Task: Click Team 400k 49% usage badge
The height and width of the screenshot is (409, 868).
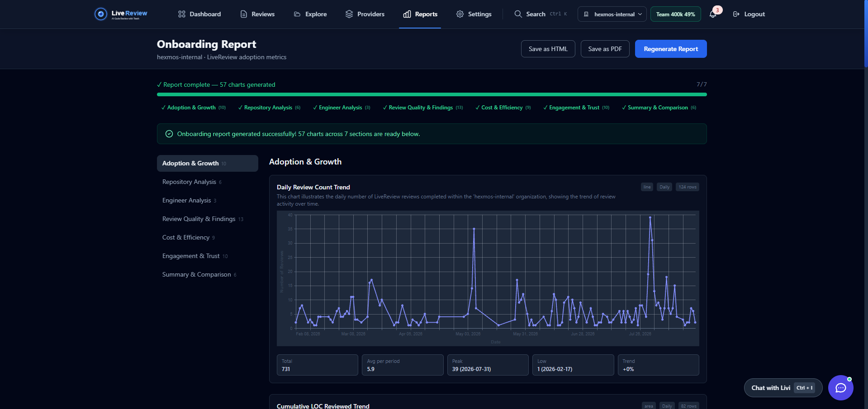Action: pyautogui.click(x=676, y=14)
